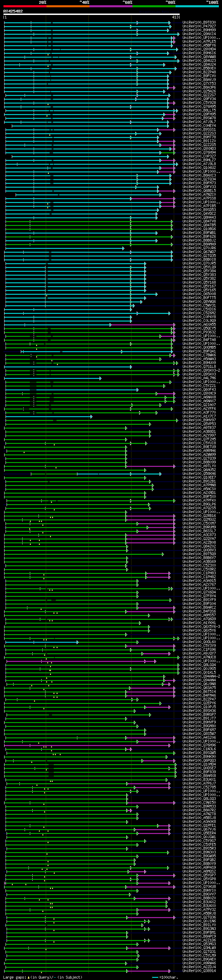Select the UniRef100_B9H6I6 label
The width and height of the screenshot is (222, 980).
[199, 53]
